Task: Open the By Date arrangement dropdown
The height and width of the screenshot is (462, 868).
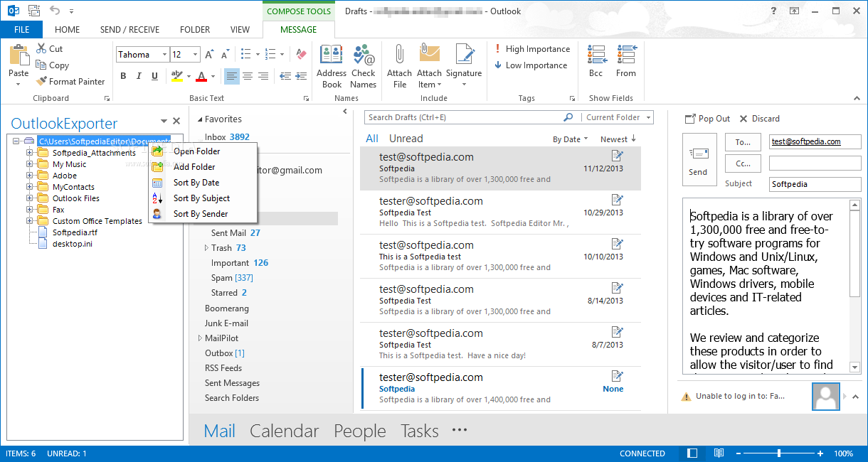Action: [x=570, y=139]
